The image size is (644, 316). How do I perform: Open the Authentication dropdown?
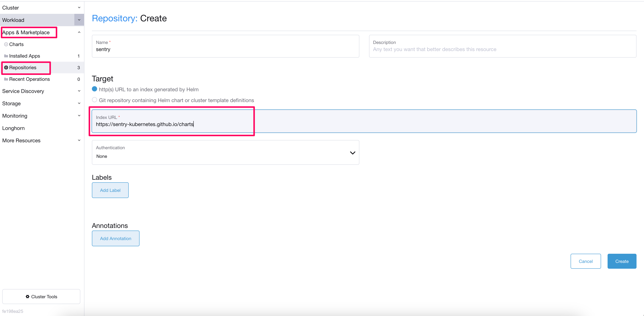(x=225, y=152)
